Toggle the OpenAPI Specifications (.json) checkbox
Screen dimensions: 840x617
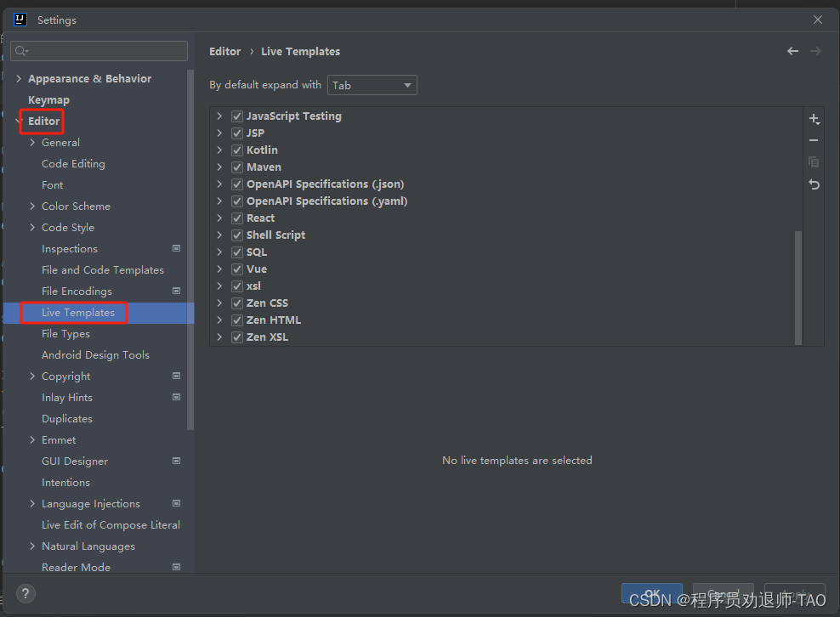(237, 184)
